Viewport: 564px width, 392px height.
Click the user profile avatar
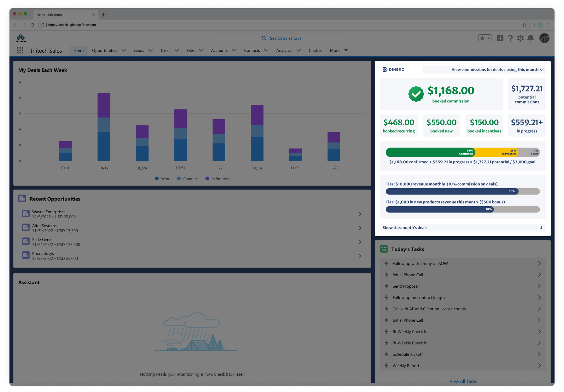(x=544, y=38)
